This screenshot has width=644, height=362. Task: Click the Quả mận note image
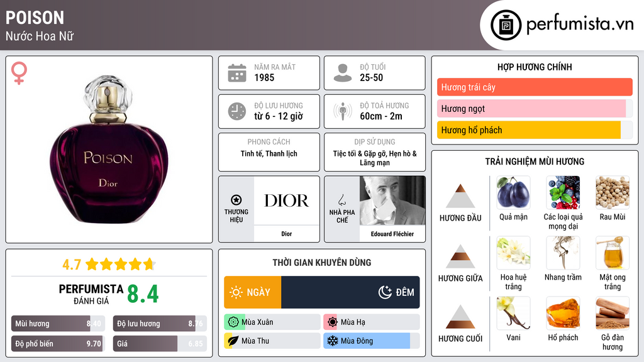(x=513, y=192)
